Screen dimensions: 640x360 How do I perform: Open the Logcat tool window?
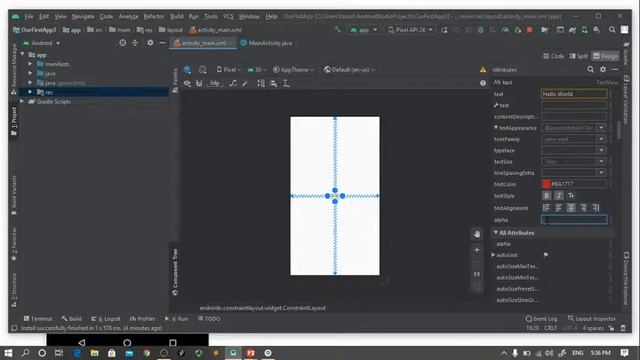pos(106,319)
